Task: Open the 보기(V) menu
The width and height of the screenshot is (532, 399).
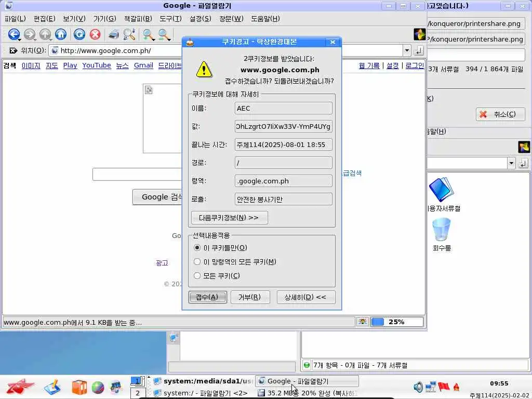Action: 74,19
